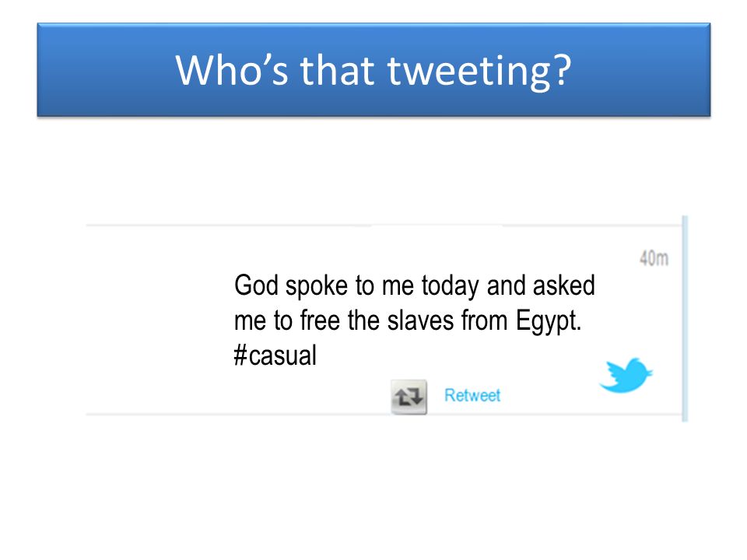
Task: Click the blue Twitter bird logo
Action: pos(626,375)
